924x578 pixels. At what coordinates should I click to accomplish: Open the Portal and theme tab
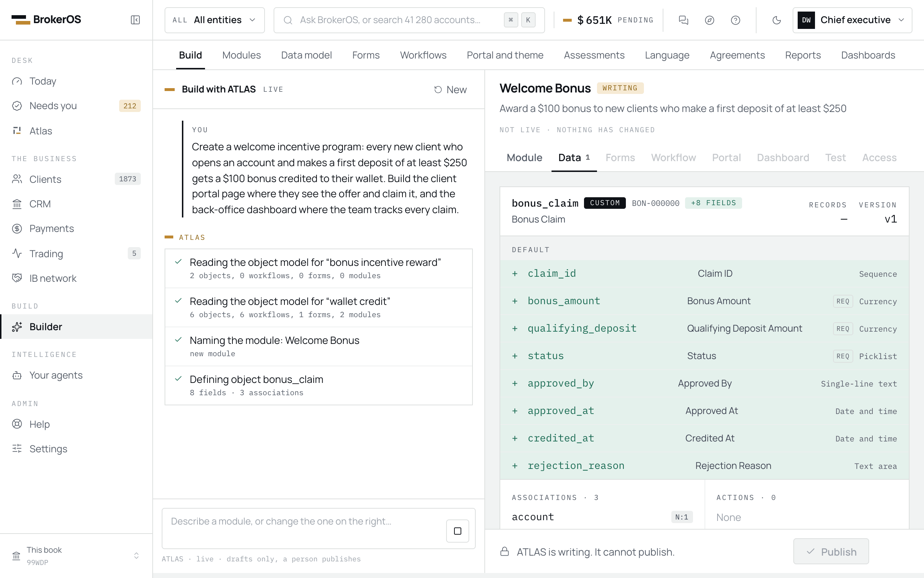pyautogui.click(x=505, y=55)
